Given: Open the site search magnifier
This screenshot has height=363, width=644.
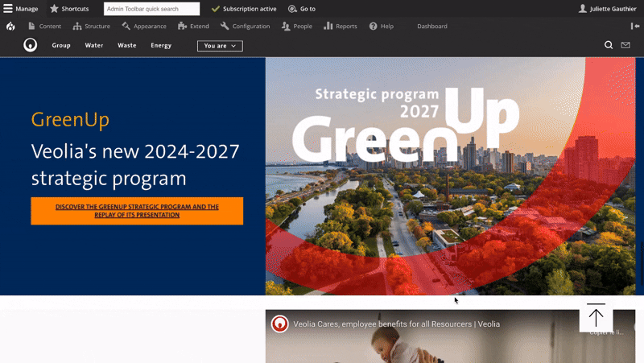Looking at the screenshot, I should click(609, 45).
